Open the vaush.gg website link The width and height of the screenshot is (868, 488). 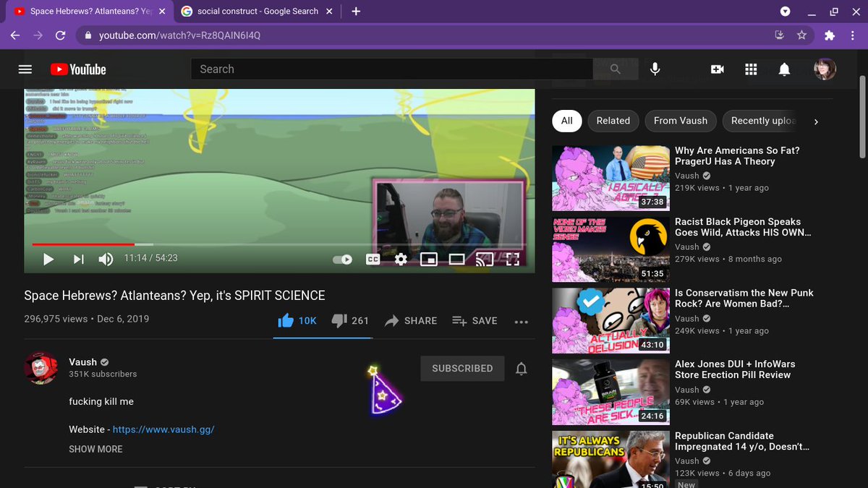tap(163, 429)
